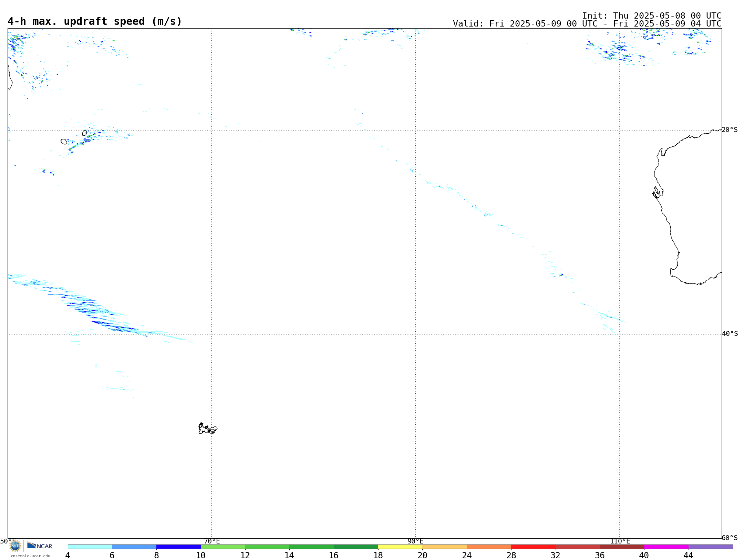Click the NCAR logo
This screenshot has height=560, width=744.
[40, 546]
